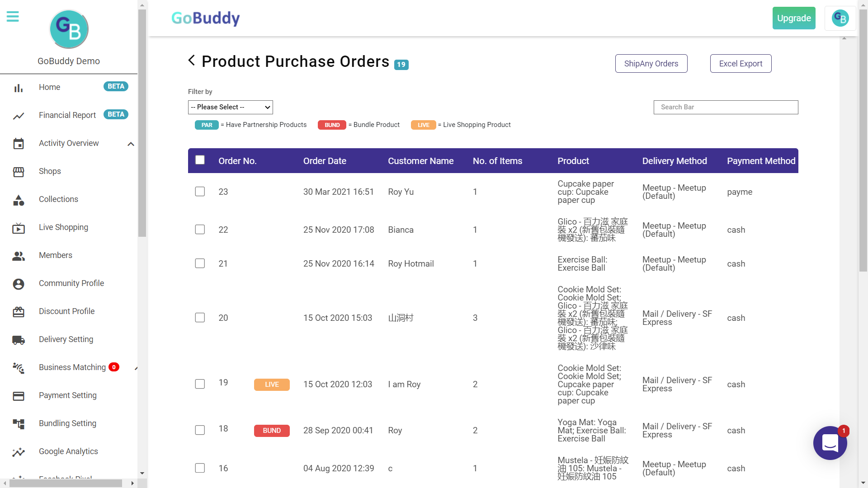Tick the checkbox for order 20

(200, 318)
